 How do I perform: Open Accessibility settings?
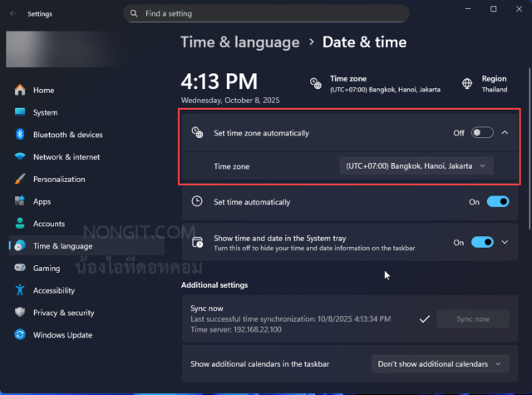(86, 290)
